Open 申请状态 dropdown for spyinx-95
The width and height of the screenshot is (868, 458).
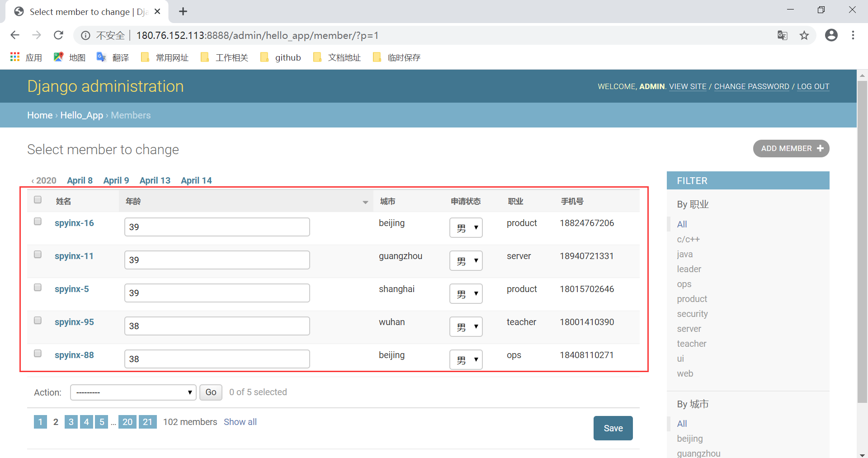pos(466,326)
